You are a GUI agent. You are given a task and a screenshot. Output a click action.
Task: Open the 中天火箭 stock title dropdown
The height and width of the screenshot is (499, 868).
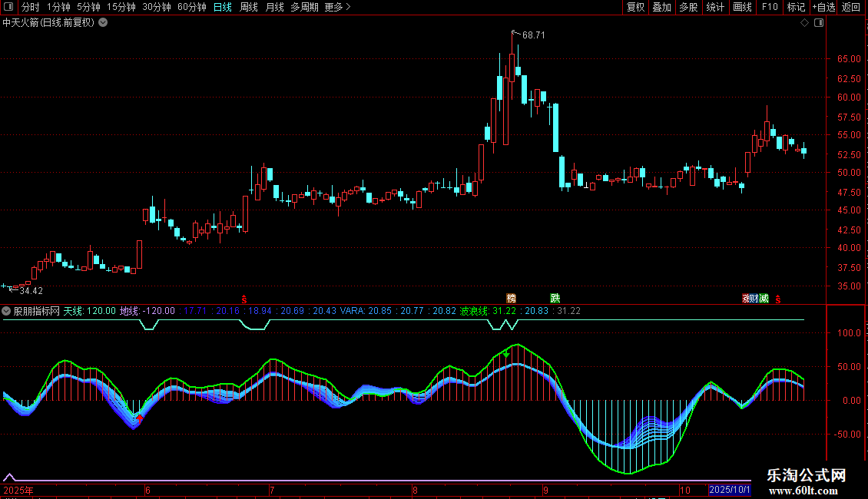coord(103,23)
